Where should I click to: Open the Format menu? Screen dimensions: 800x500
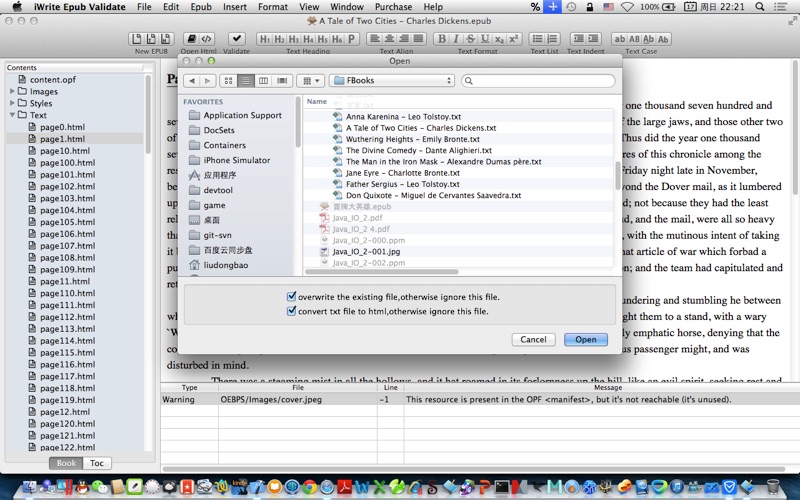coord(273,7)
